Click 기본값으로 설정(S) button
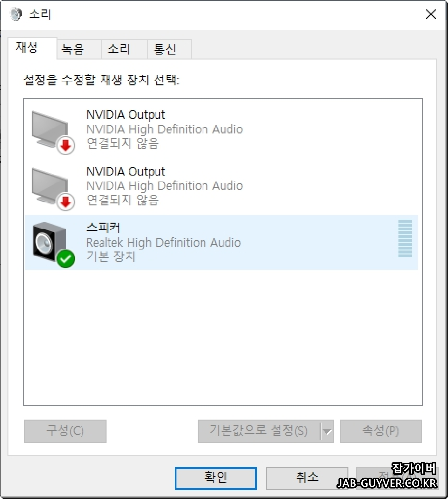The image size is (448, 499). click(259, 431)
